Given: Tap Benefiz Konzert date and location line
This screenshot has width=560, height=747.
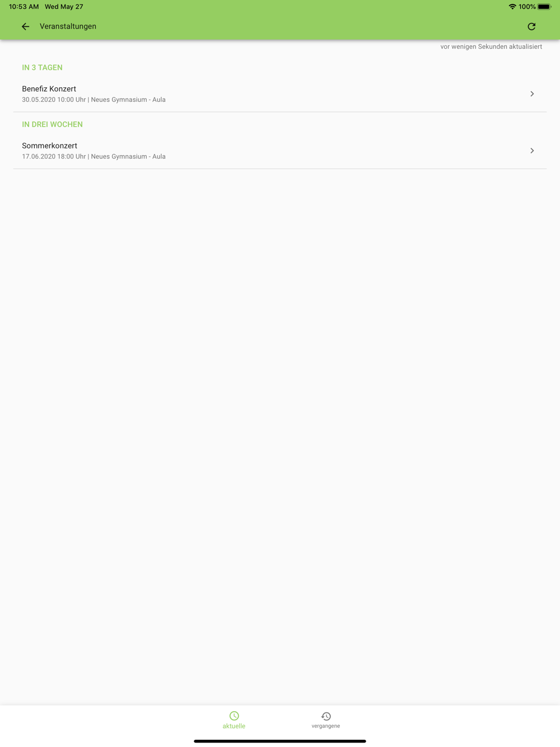Looking at the screenshot, I should (x=94, y=100).
